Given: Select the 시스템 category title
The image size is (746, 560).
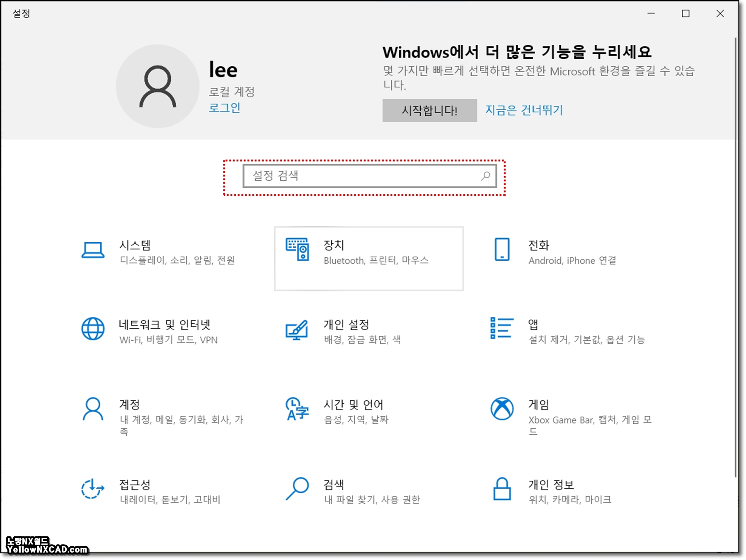Looking at the screenshot, I should pyautogui.click(x=135, y=245).
